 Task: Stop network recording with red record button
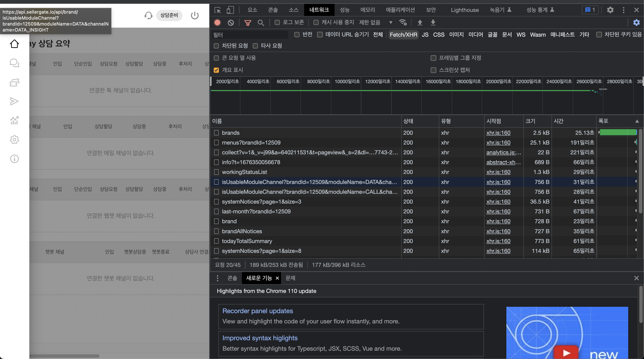tap(217, 23)
